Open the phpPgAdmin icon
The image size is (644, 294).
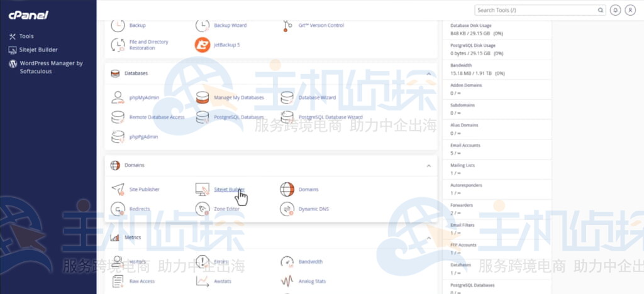coord(118,137)
